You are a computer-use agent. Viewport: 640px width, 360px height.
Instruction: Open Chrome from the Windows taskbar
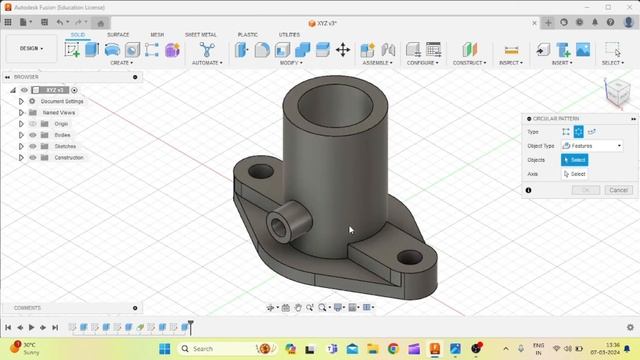tap(393, 349)
